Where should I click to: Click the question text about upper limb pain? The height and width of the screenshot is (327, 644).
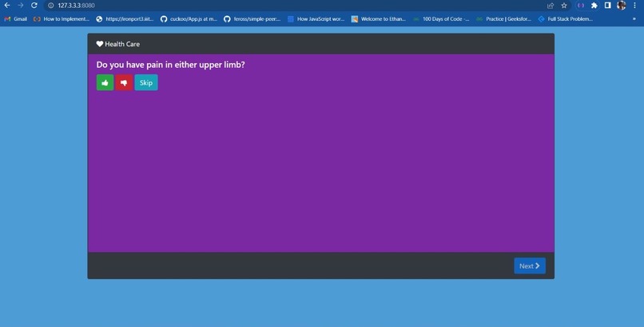click(x=170, y=65)
